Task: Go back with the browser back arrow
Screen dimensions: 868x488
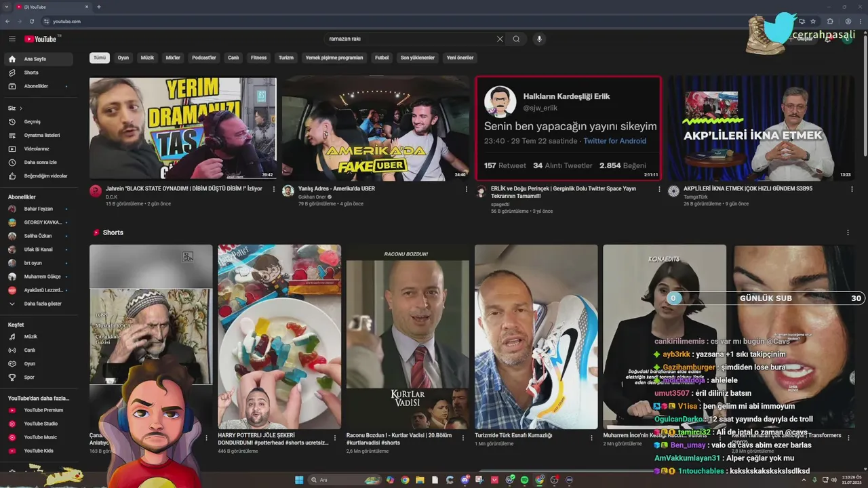Action: coord(7,21)
